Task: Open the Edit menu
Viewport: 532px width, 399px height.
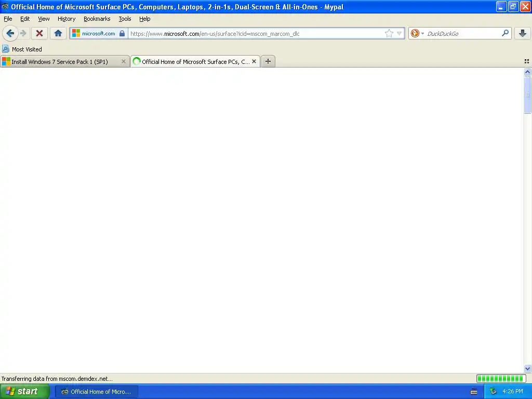Action: tap(25, 19)
